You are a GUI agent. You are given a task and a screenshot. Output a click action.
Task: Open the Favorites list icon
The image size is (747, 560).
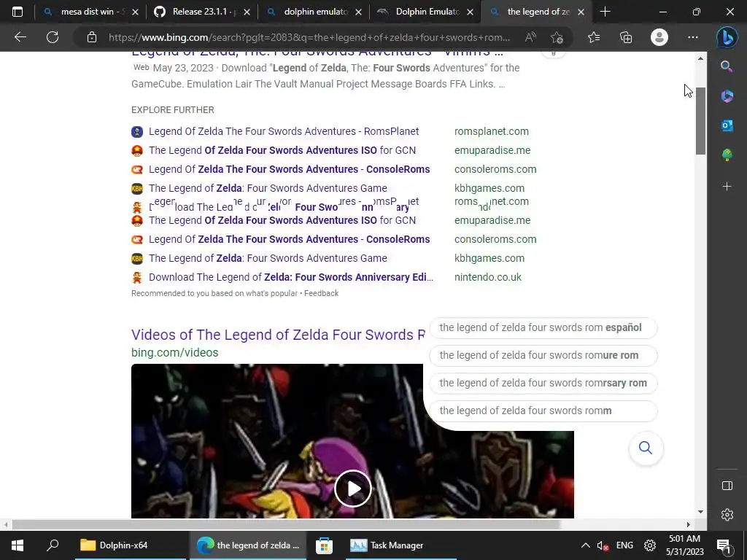tap(594, 37)
